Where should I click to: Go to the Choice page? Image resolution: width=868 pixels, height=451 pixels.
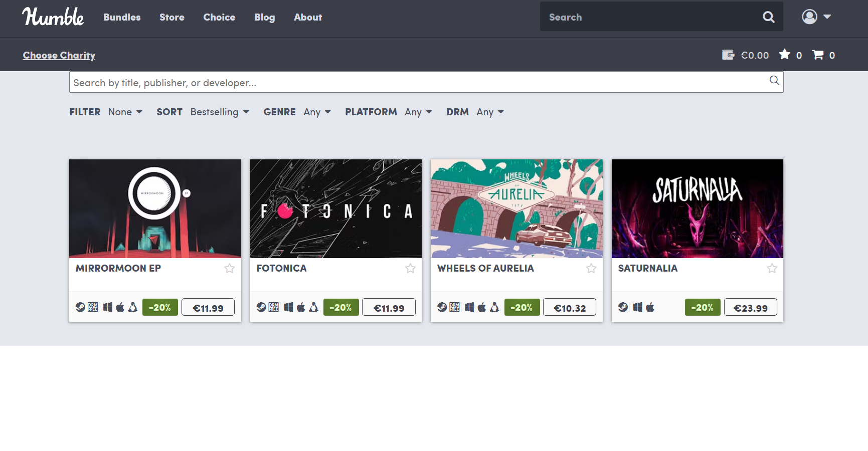click(219, 17)
